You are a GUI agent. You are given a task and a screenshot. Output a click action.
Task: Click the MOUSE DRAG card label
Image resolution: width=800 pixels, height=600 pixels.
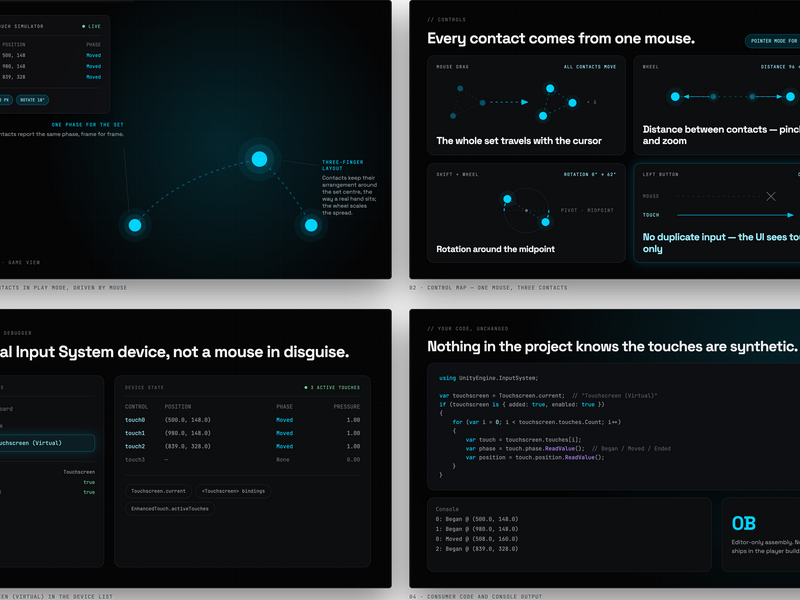click(x=452, y=67)
